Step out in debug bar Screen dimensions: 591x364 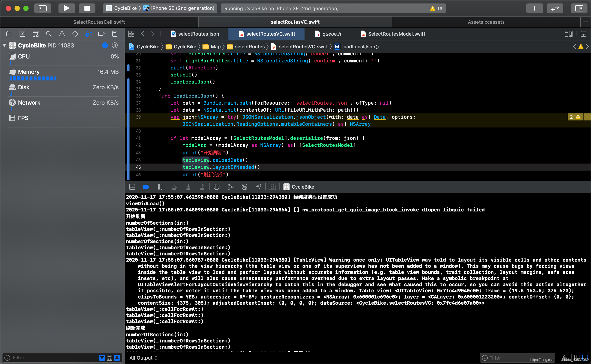pyautogui.click(x=202, y=187)
